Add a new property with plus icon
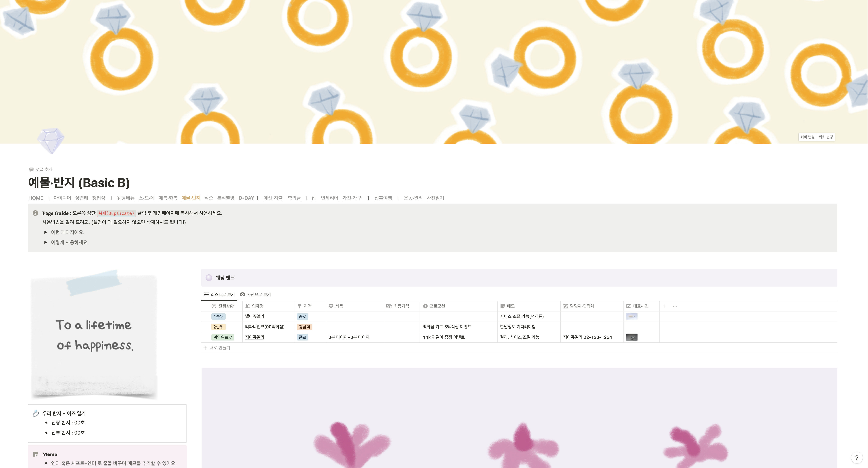The height and width of the screenshot is (468, 868). coord(665,306)
